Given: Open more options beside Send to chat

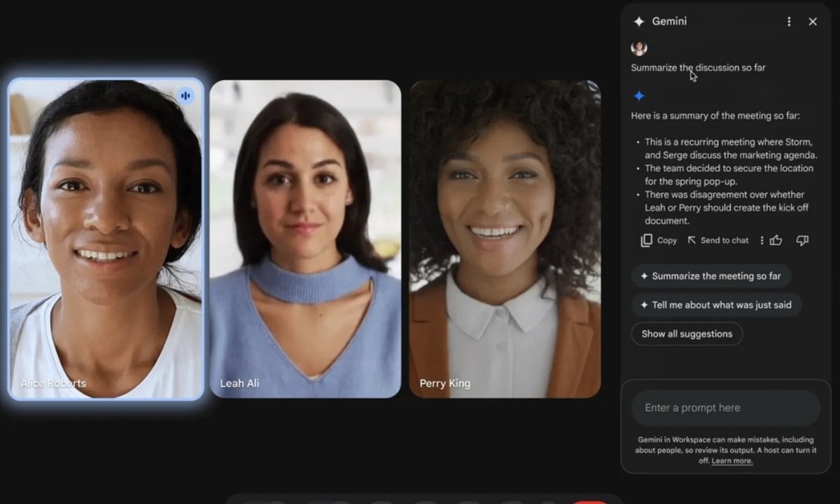Looking at the screenshot, I should click(x=762, y=240).
